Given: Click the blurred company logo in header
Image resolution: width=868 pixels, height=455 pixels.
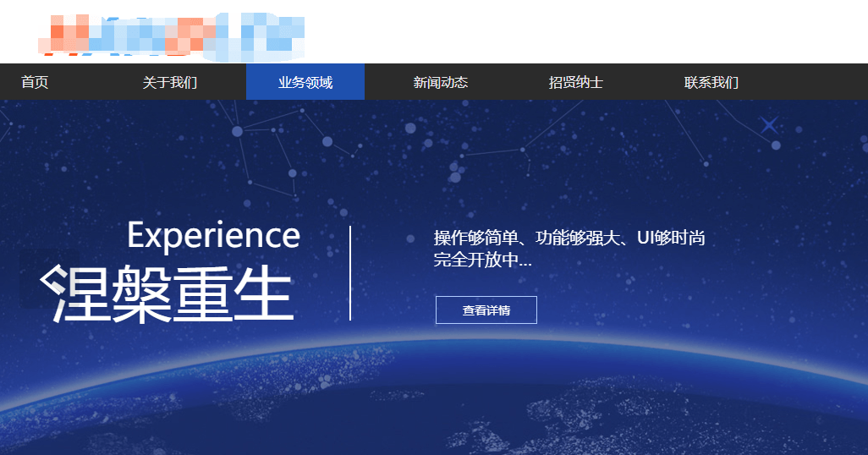Looking at the screenshot, I should click(173, 34).
